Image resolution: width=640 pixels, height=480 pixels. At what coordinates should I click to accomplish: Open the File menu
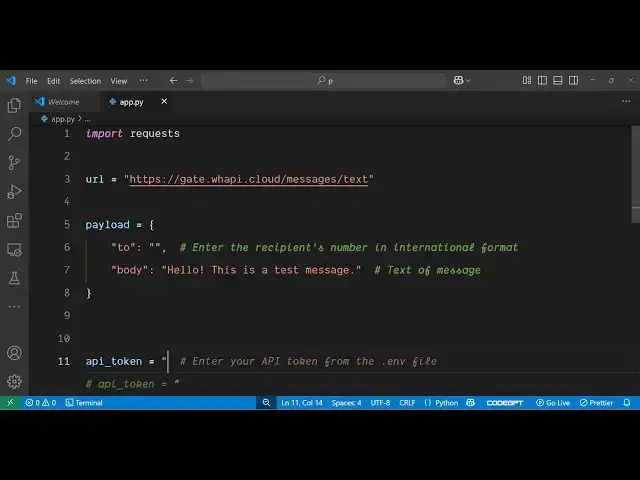[31, 81]
